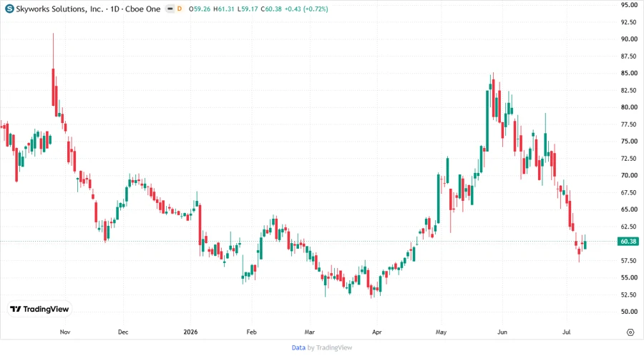Click the C60.38 close value
This screenshot has height=356, width=644.
click(x=271, y=9)
